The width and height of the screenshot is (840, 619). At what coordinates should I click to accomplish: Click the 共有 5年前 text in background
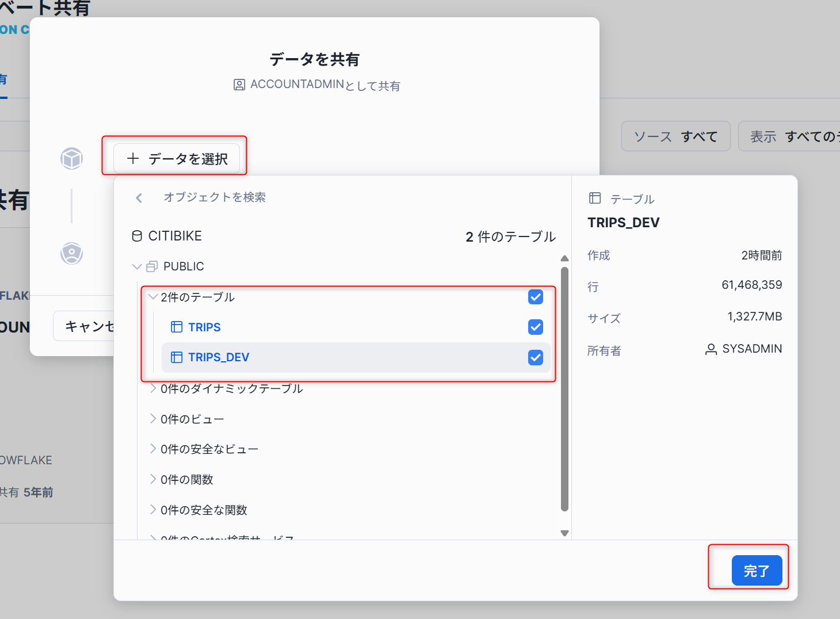(26, 492)
